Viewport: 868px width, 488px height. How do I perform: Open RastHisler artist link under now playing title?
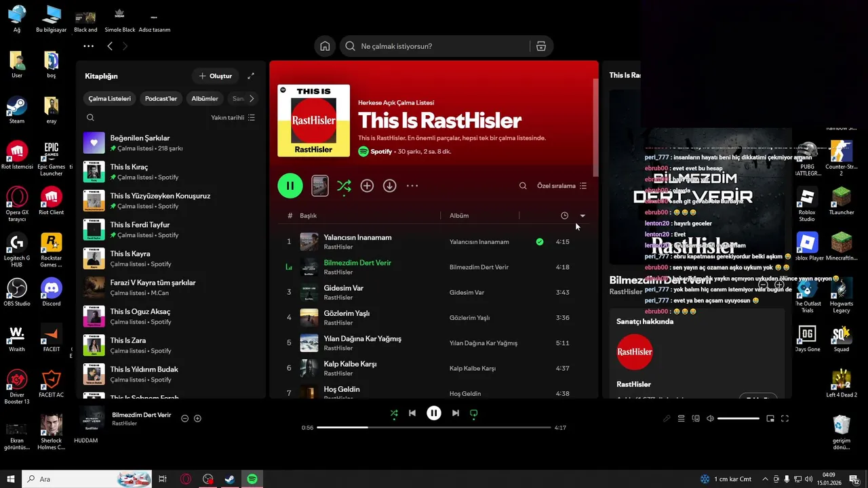click(x=124, y=424)
